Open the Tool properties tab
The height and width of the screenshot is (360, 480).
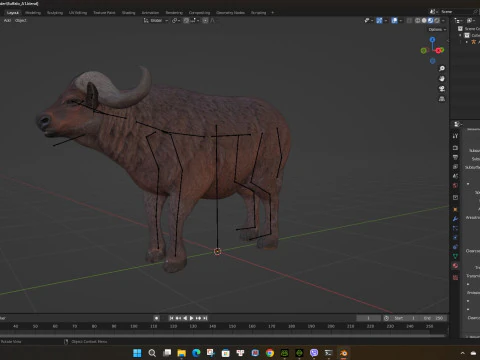tap(455, 136)
